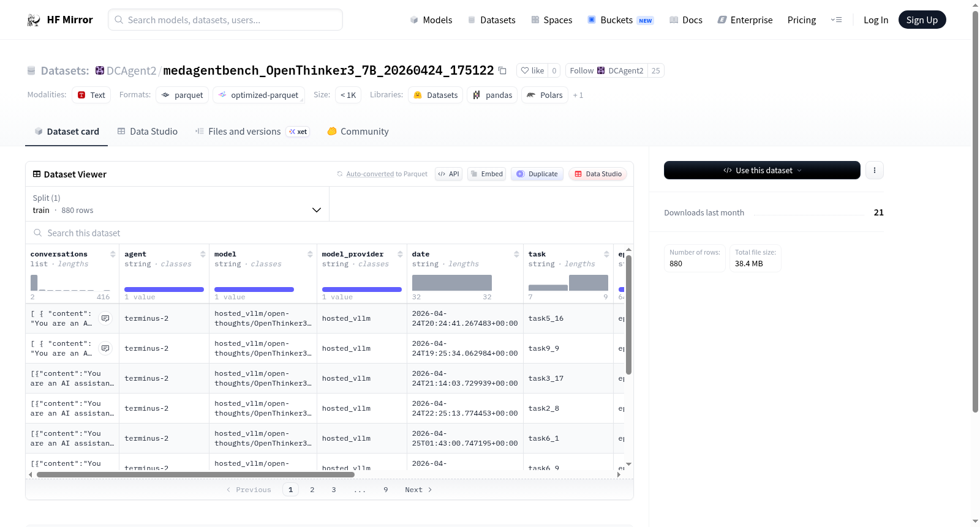Viewport: 980px width, 527px height.
Task: Duplicate the dataset
Action: pos(537,174)
